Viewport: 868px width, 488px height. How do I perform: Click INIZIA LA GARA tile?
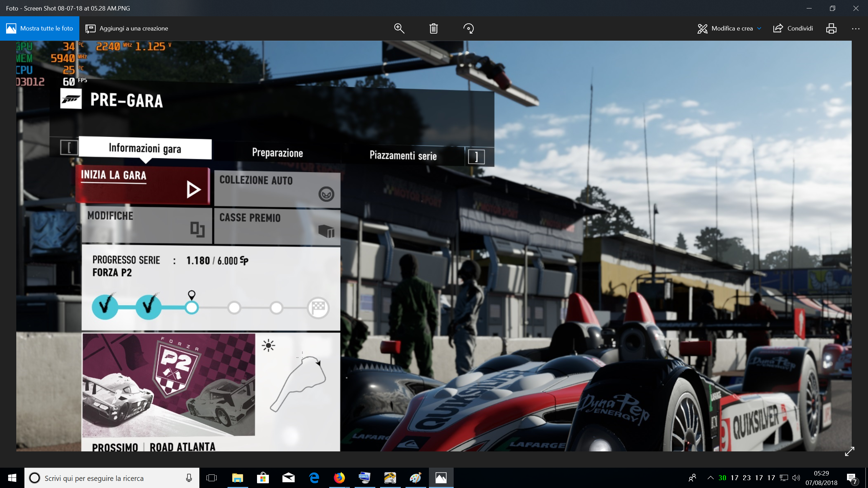click(x=143, y=186)
